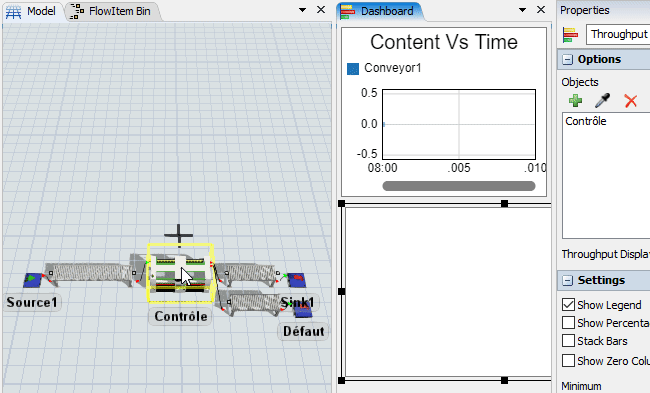Enable the Stack Bars checkbox
This screenshot has width=650, height=393.
568,340
